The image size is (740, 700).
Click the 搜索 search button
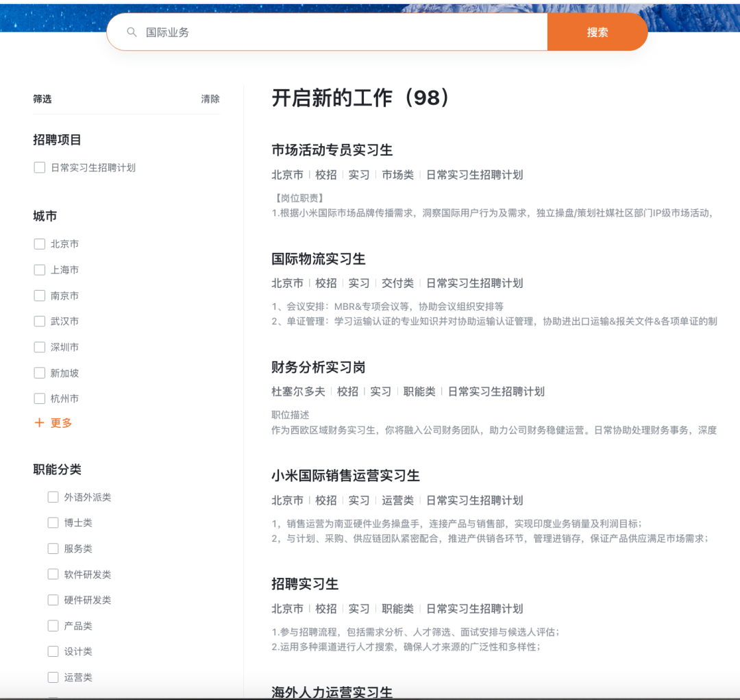(597, 32)
